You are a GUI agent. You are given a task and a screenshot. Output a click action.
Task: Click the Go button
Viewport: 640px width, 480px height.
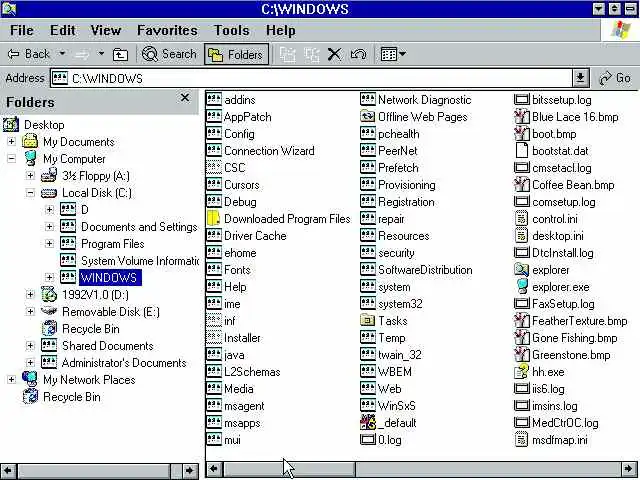tap(615, 78)
